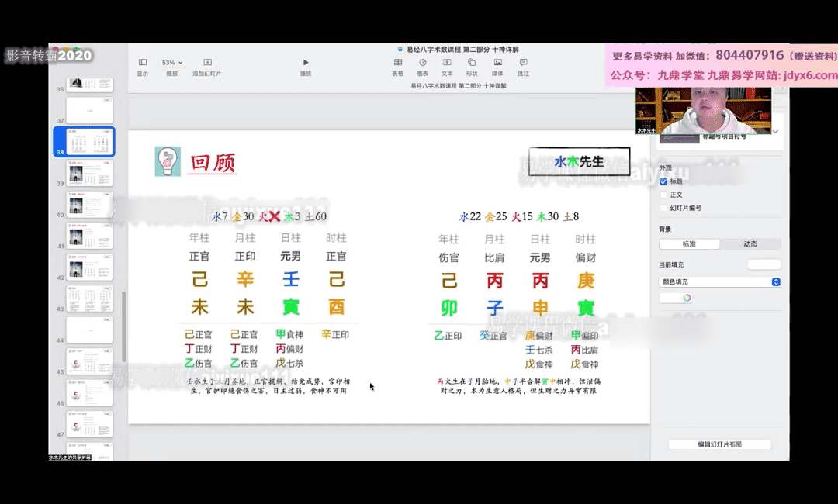
Task: Expand the slide layout chevron dropdown
Action: [x=775, y=133]
